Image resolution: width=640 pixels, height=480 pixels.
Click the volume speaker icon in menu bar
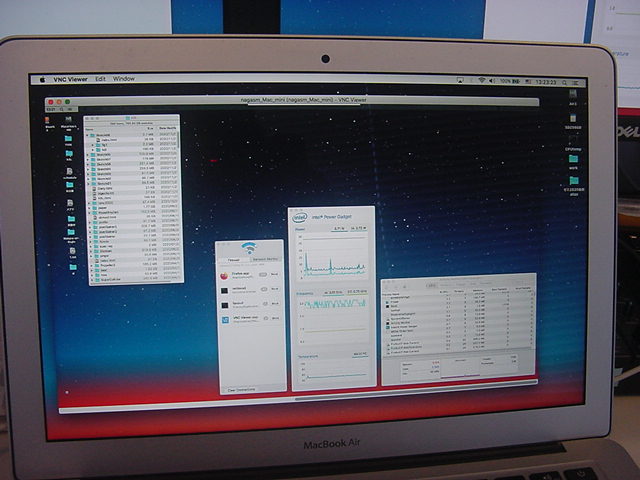tap(492, 81)
